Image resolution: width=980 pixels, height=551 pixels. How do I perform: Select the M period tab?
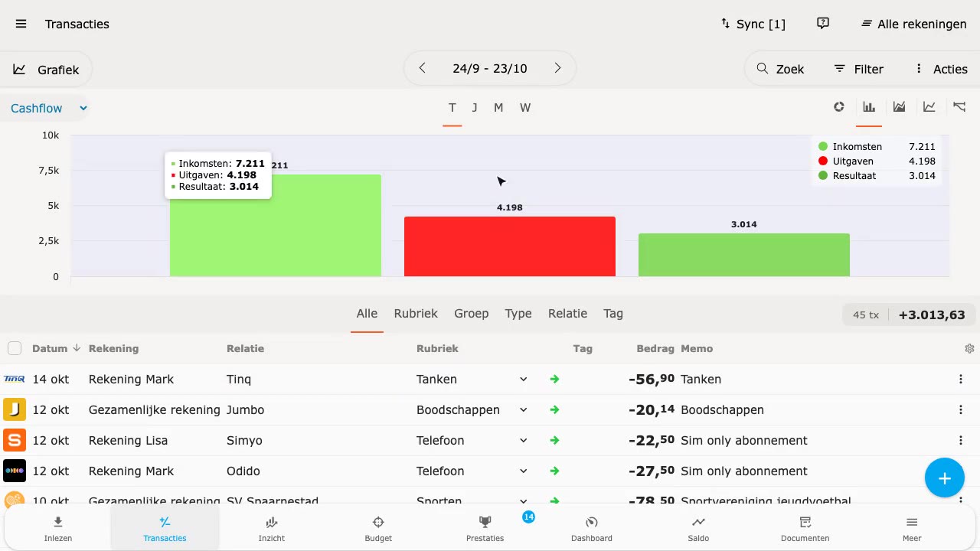[498, 108]
